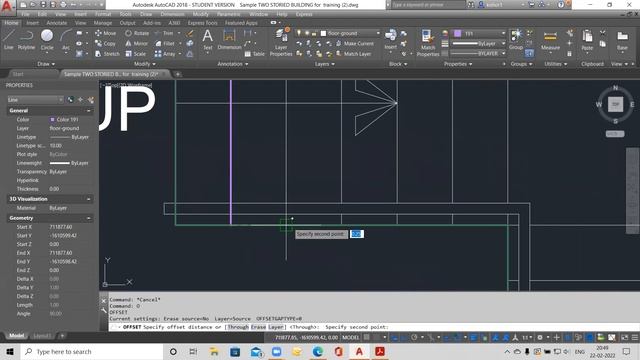Open the AutoCAD application menu logo
640x360 pixels.
7,7
